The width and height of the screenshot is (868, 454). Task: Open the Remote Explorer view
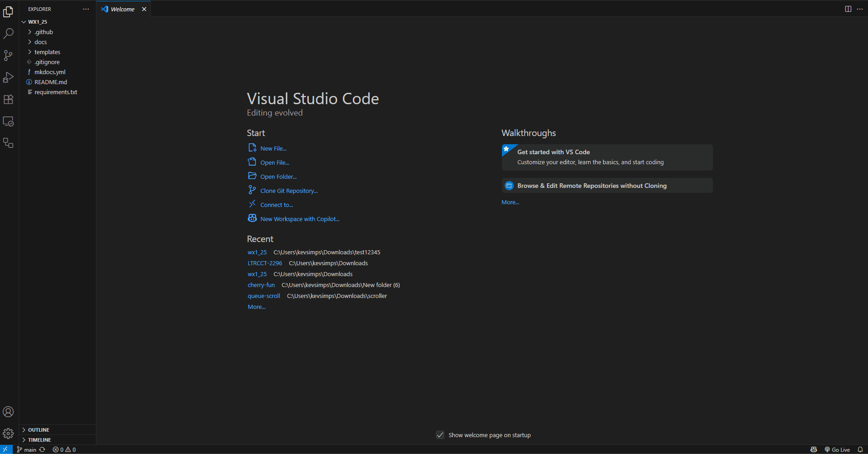click(8, 121)
